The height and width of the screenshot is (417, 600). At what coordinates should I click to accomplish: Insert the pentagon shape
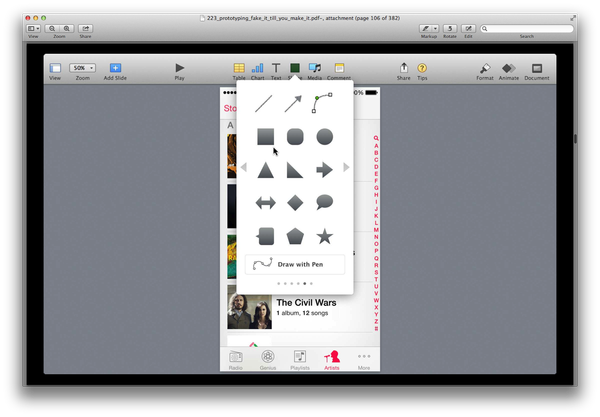coord(295,236)
